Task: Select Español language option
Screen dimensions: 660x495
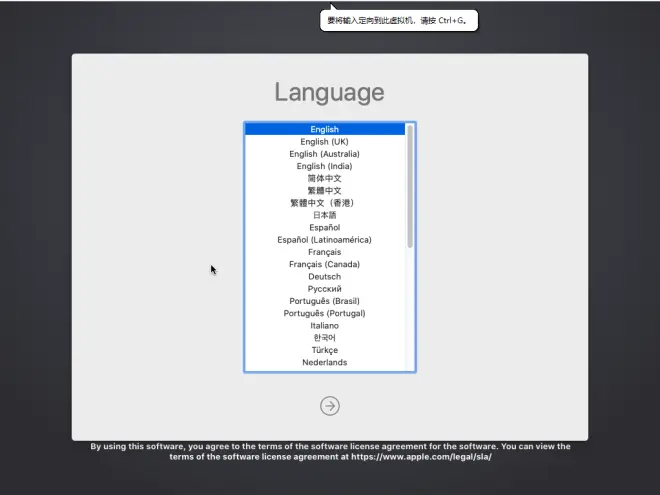Action: 324,227
